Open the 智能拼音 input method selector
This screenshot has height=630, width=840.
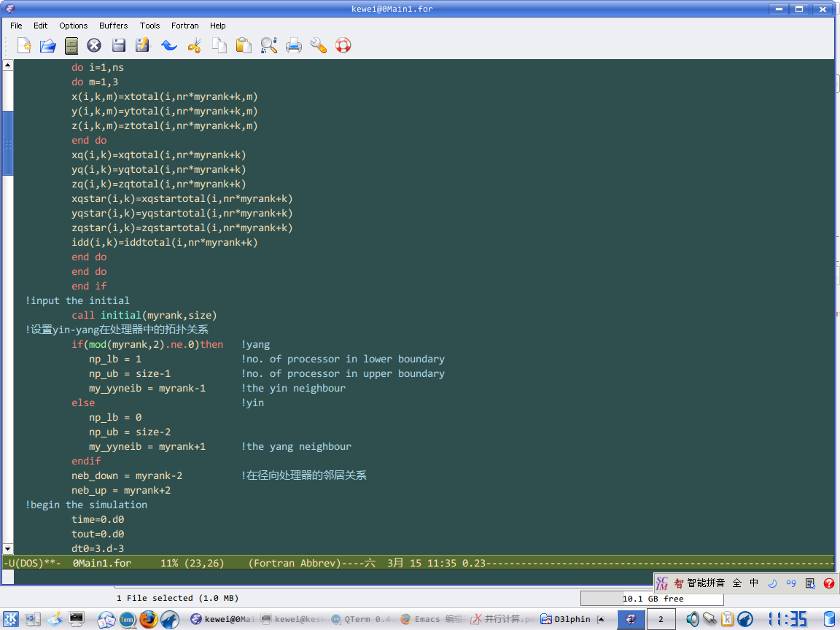[699, 583]
